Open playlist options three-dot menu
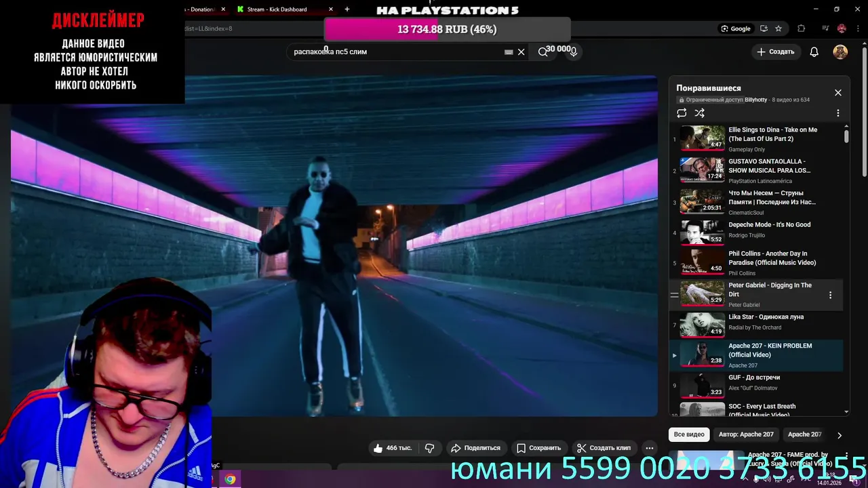 pyautogui.click(x=837, y=113)
